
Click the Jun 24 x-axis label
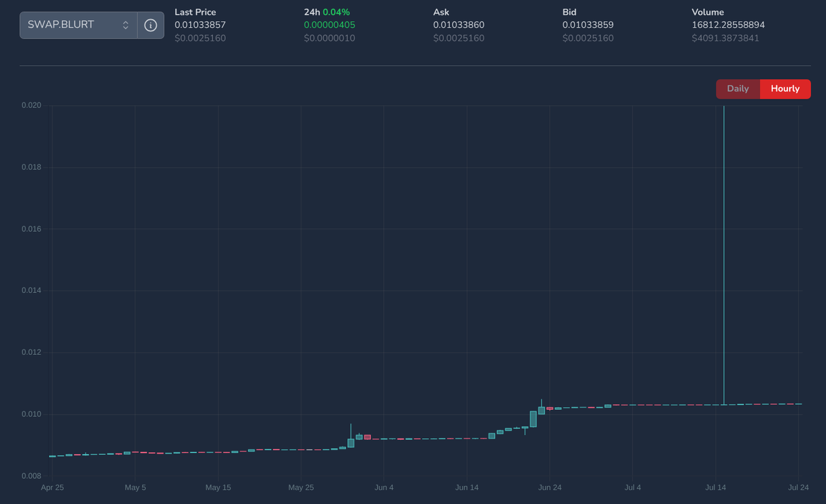click(550, 487)
